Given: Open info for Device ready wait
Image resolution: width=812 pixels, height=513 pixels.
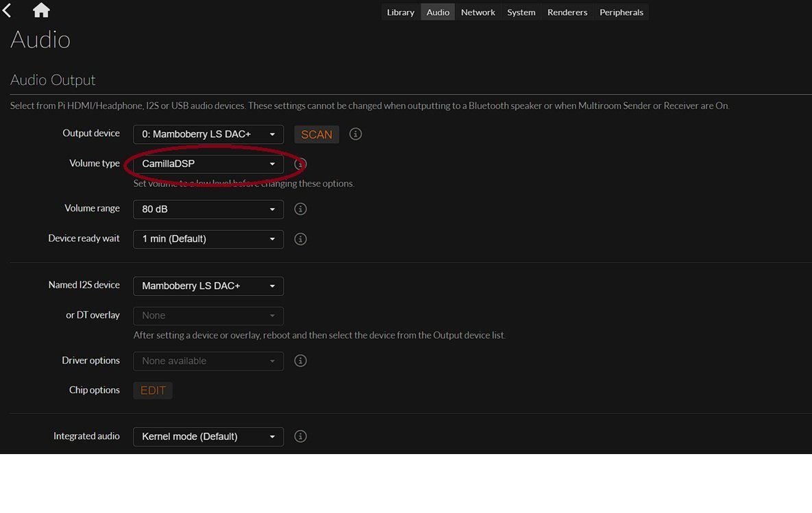Looking at the screenshot, I should (300, 239).
